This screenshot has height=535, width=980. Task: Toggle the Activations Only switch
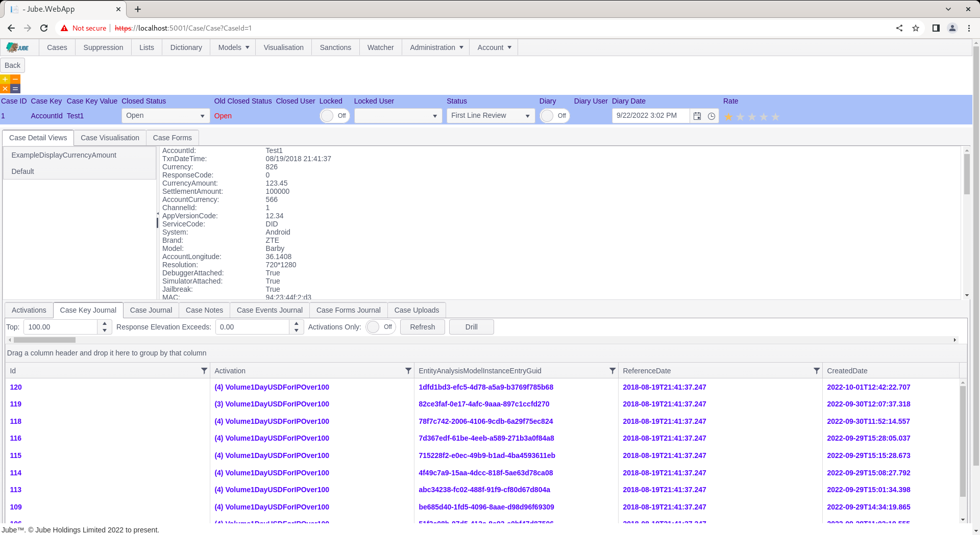(381, 327)
